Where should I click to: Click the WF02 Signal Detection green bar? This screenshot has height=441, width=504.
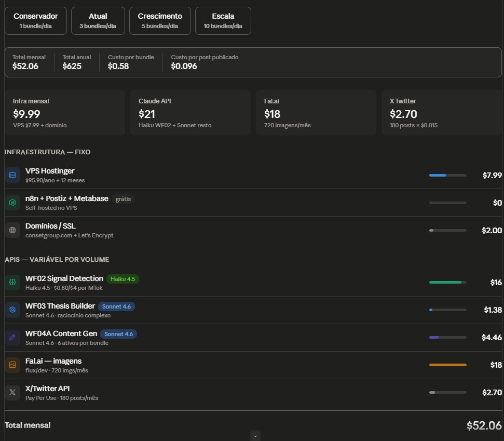(448, 282)
